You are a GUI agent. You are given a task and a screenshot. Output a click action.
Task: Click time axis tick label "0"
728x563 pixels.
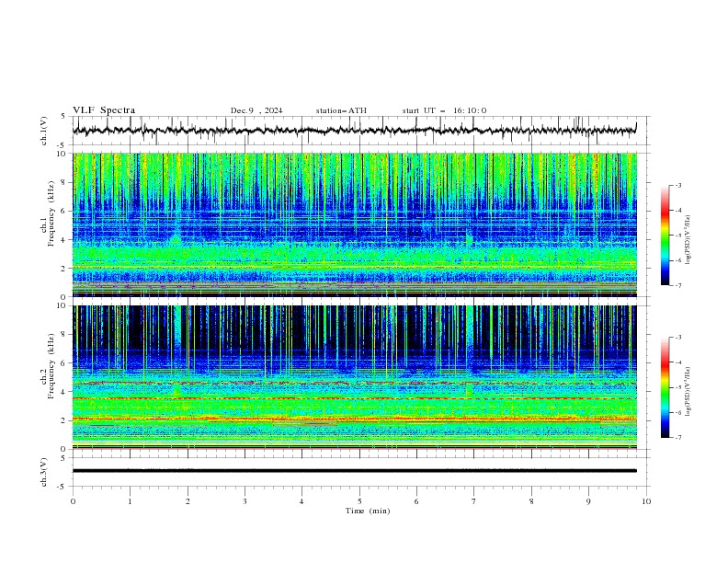coord(73,501)
